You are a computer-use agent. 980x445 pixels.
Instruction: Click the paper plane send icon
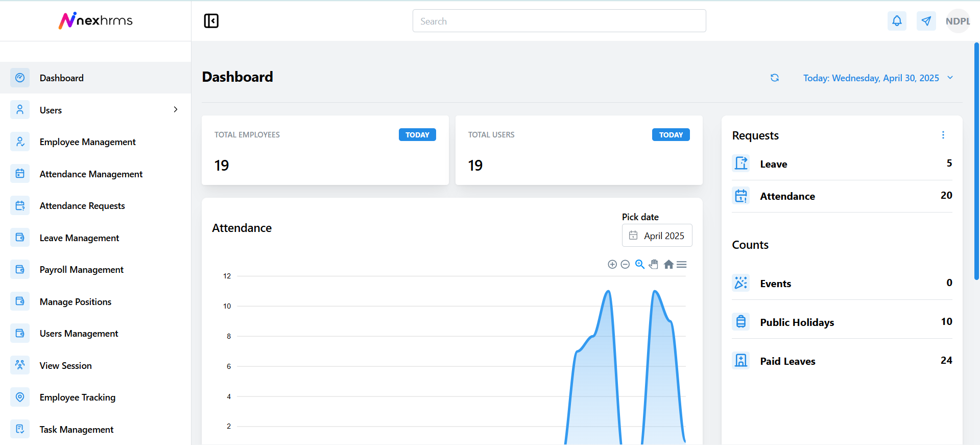[926, 21]
